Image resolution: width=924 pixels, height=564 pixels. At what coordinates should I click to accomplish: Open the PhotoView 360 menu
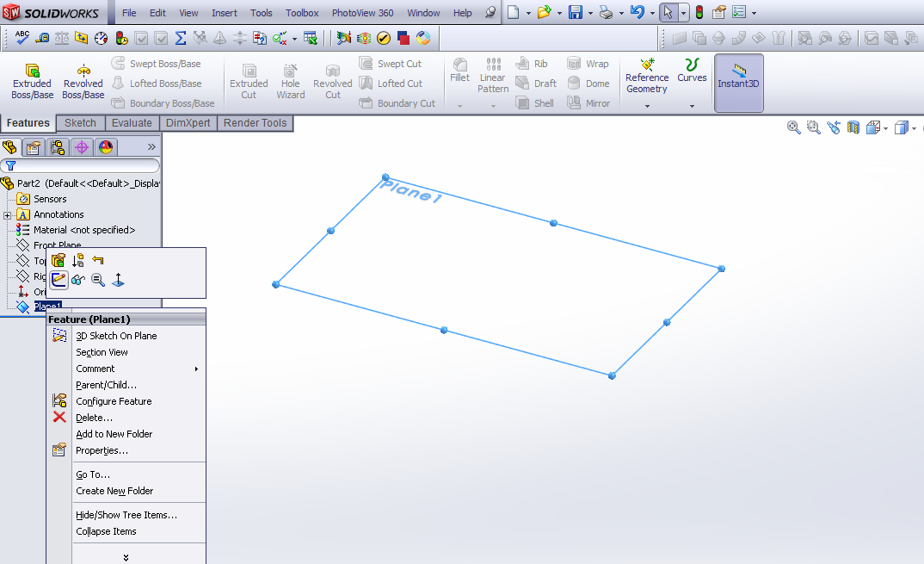[x=362, y=12]
